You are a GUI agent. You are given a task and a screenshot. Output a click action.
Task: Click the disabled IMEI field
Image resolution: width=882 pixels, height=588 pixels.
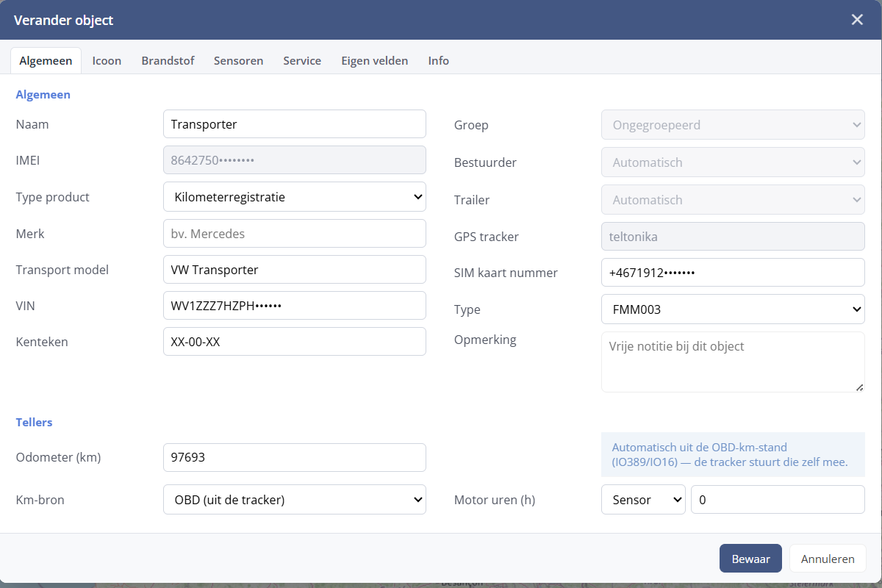click(295, 160)
